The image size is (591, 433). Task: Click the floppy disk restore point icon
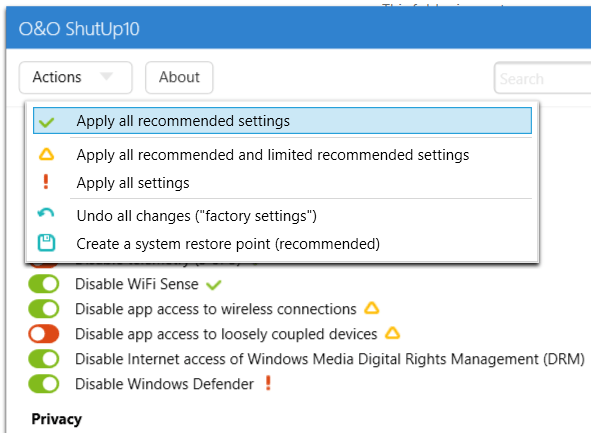tap(46, 243)
